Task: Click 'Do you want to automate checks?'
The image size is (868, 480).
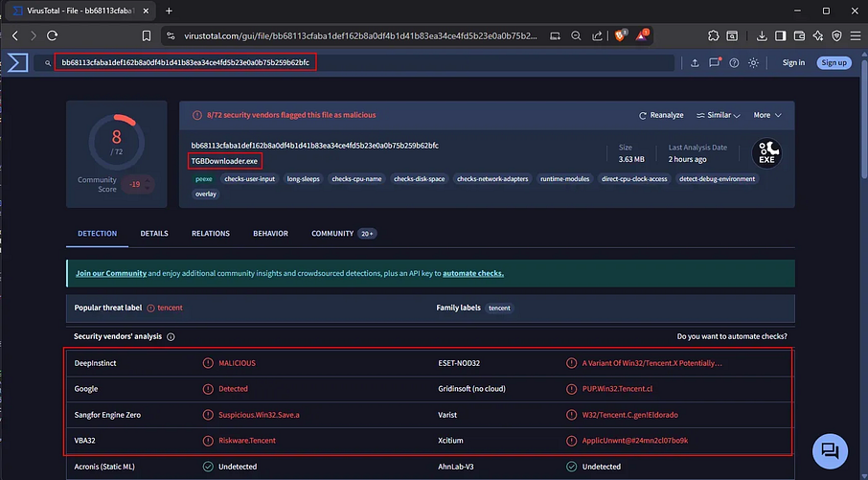Action: tap(732, 336)
